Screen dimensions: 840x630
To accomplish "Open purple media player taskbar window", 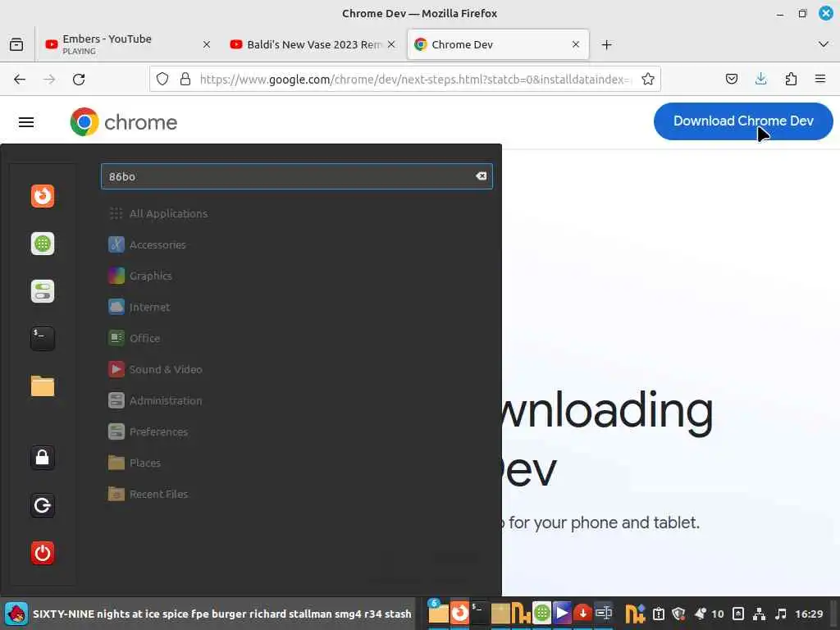I will click(x=562, y=613).
